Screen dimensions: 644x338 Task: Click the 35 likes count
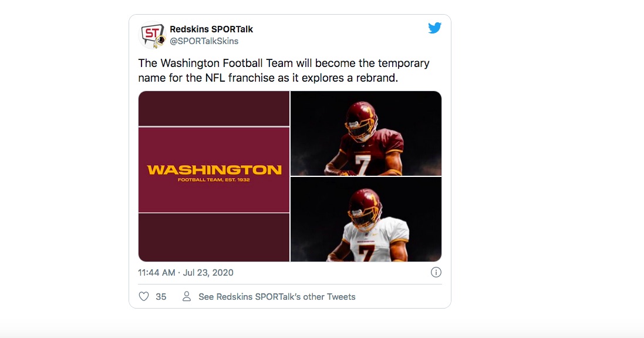point(161,297)
